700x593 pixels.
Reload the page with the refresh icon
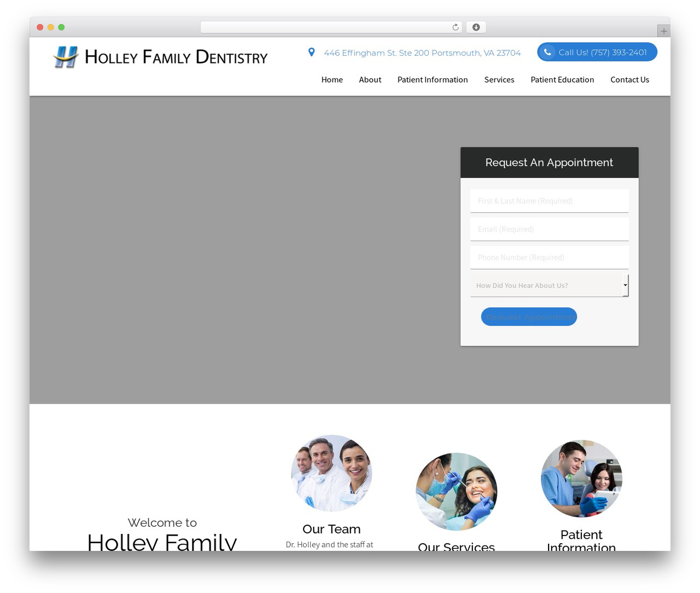click(x=455, y=27)
